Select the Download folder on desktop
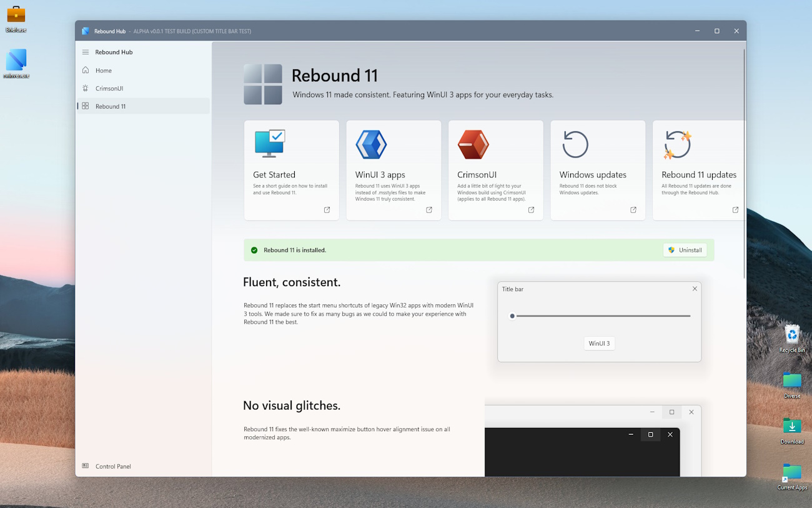This screenshot has width=812, height=508. 792,431
